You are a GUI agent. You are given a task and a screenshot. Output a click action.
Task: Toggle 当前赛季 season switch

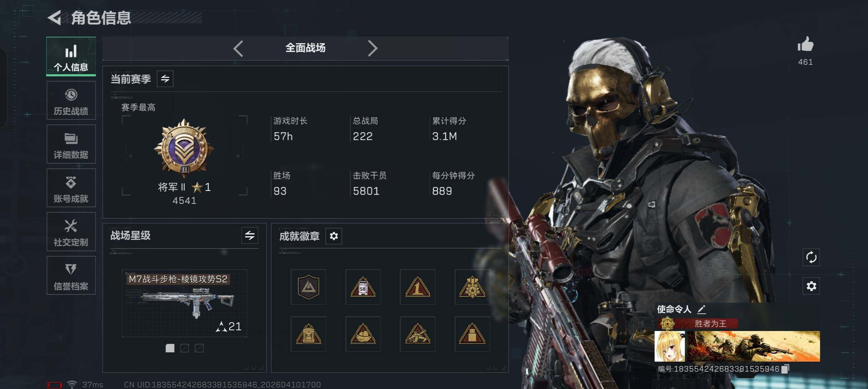click(165, 79)
